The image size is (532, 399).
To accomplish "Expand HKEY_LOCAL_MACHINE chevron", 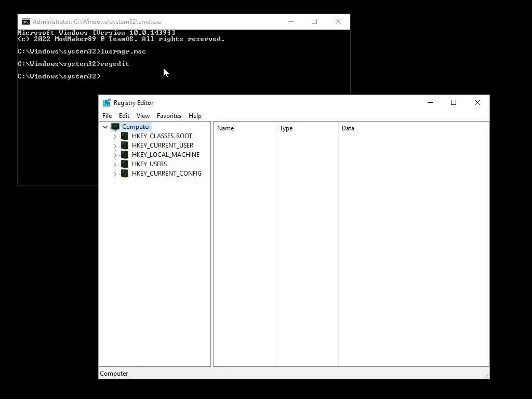I will [x=115, y=155].
